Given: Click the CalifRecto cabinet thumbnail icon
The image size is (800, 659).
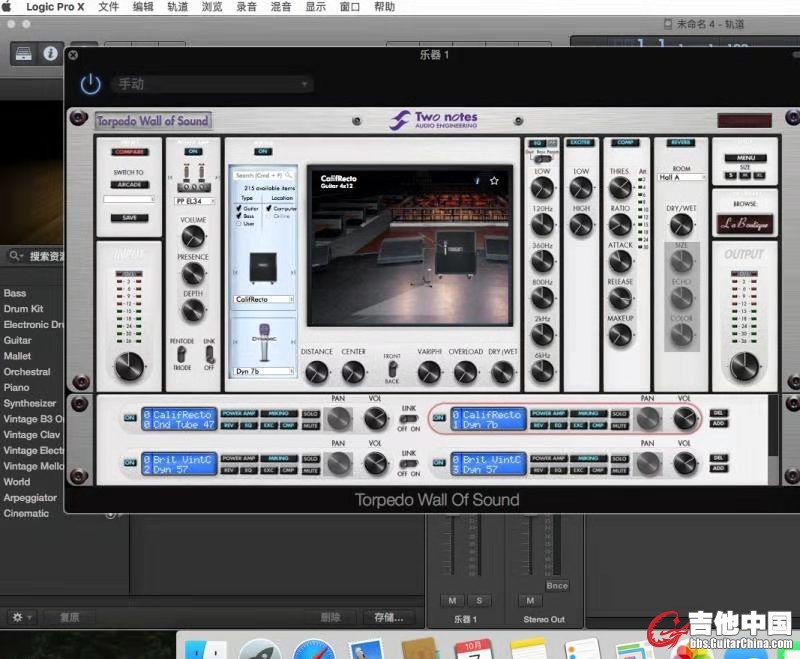Looking at the screenshot, I should [263, 268].
